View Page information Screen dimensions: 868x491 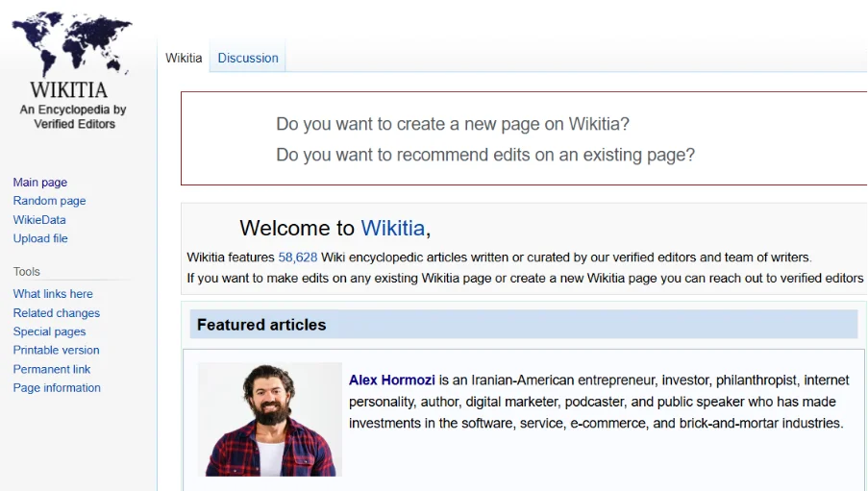pos(57,388)
